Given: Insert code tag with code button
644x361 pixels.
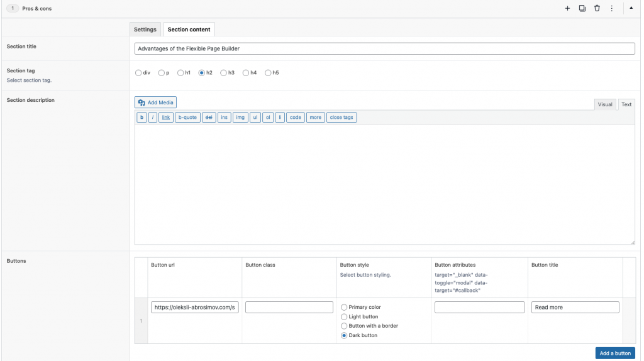Looking at the screenshot, I should [296, 118].
